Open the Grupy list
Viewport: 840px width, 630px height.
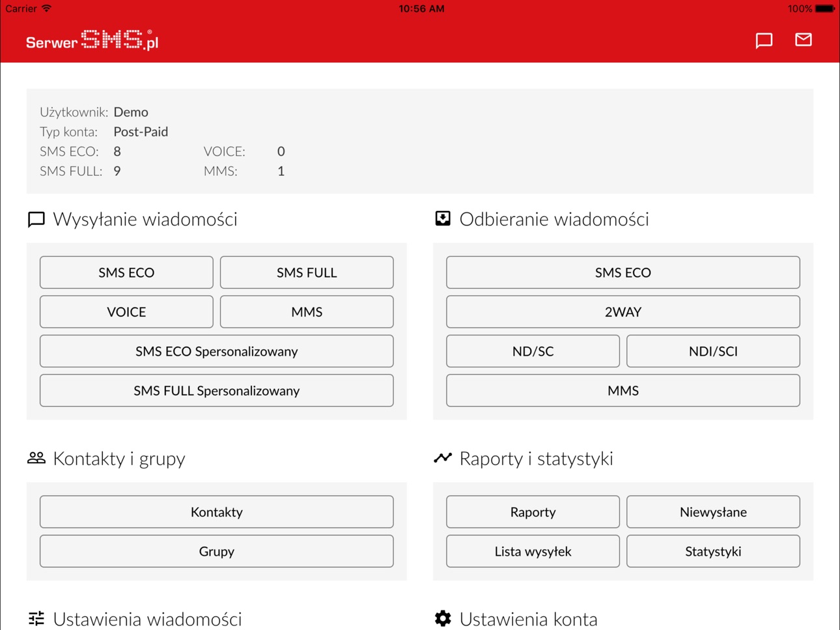(217, 551)
